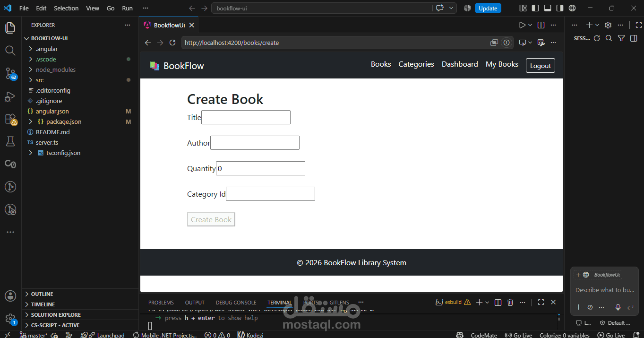
Task: Click the globe icon in title bar
Action: click(572, 8)
